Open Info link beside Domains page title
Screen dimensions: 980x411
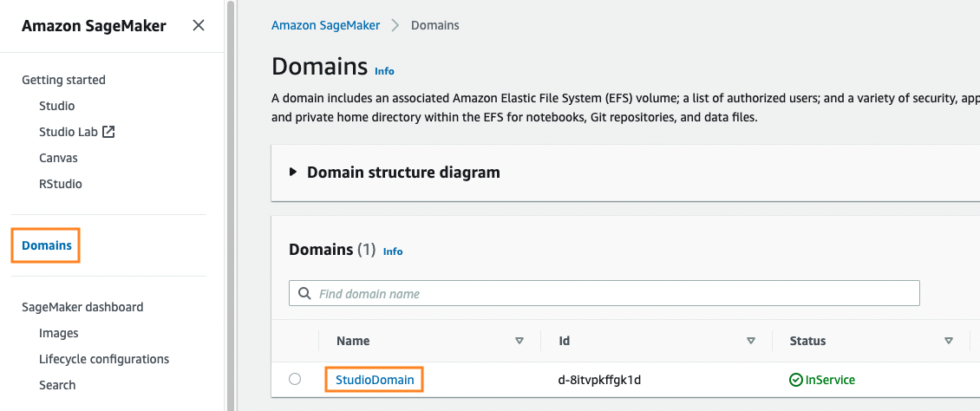384,71
